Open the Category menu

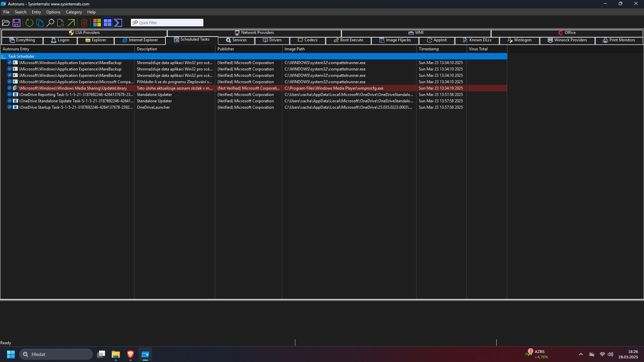click(73, 12)
